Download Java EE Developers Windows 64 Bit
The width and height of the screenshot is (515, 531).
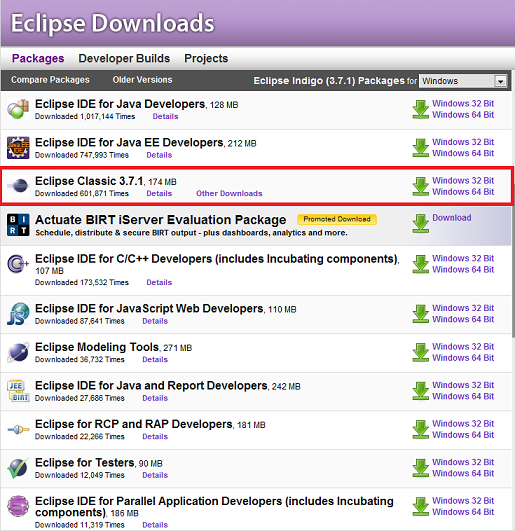[x=463, y=153]
